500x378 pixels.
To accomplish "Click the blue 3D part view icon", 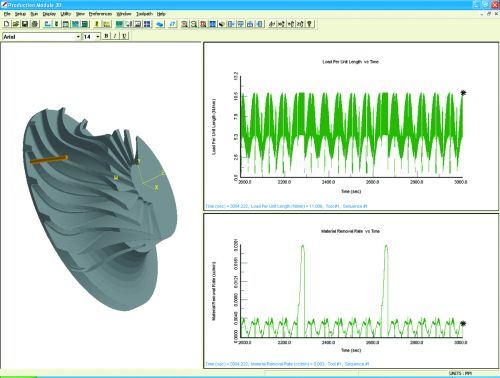I will point(160,24).
